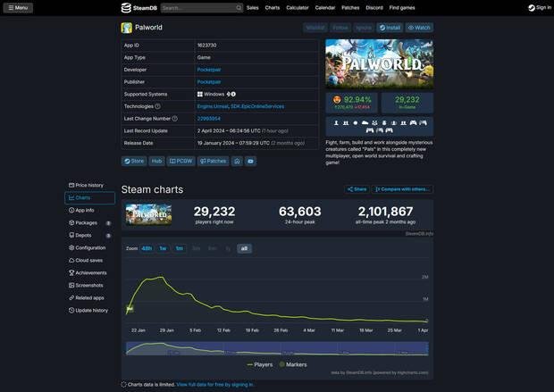Viewport: 554px width, 392px height.
Task: Open Find games in the top navigation
Action: pyautogui.click(x=402, y=8)
